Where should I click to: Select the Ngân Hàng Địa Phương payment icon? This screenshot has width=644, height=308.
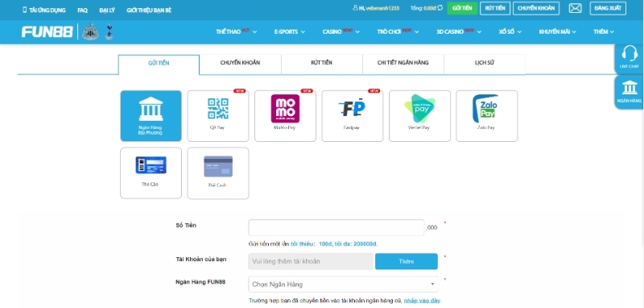click(x=151, y=116)
